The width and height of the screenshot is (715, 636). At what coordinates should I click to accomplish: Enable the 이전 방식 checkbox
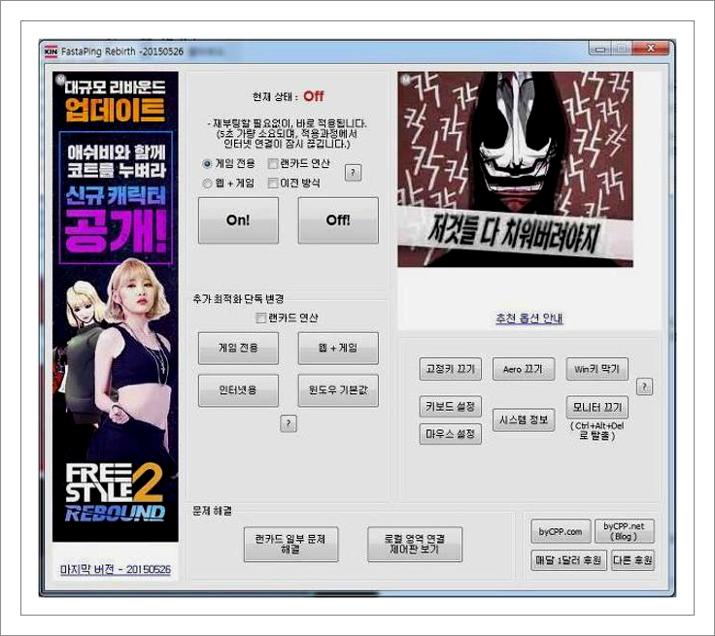pyautogui.click(x=273, y=183)
